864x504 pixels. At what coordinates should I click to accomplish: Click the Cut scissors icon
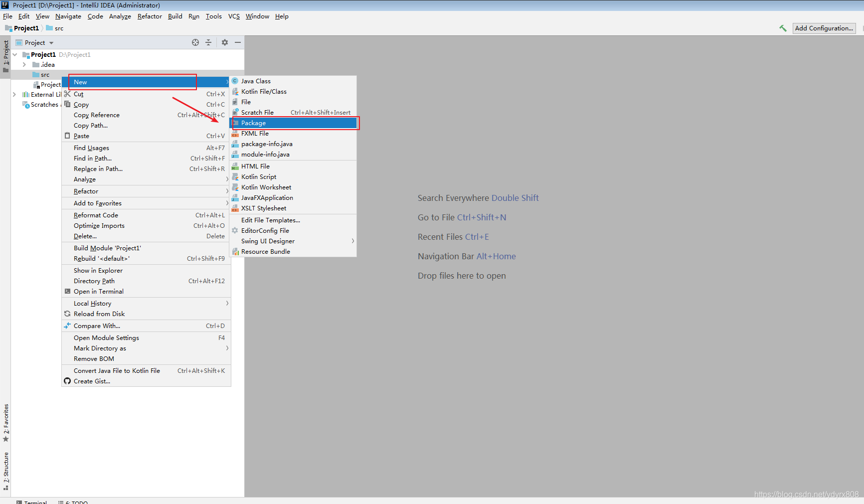coord(67,94)
